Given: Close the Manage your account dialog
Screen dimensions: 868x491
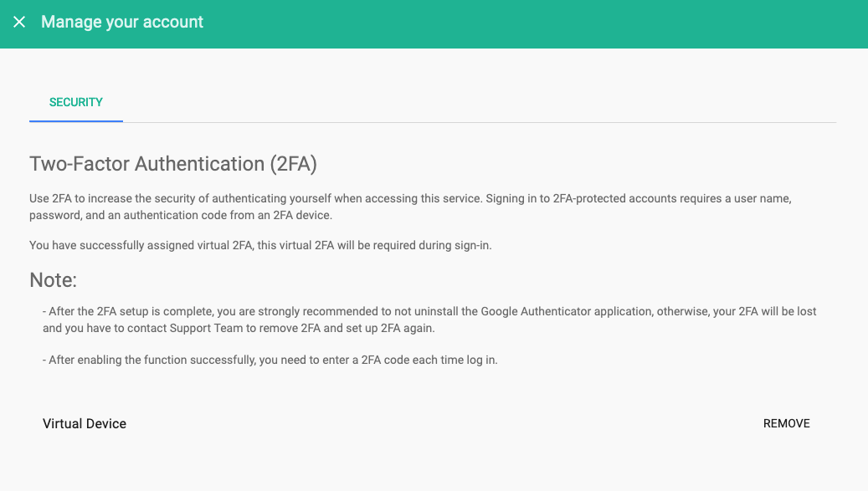Looking at the screenshot, I should coord(19,23).
